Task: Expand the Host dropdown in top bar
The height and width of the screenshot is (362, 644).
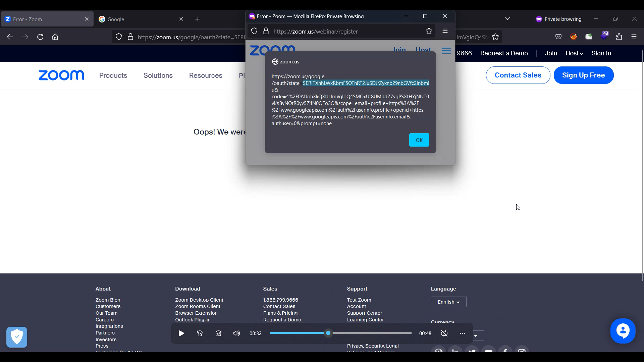Action: (x=574, y=53)
